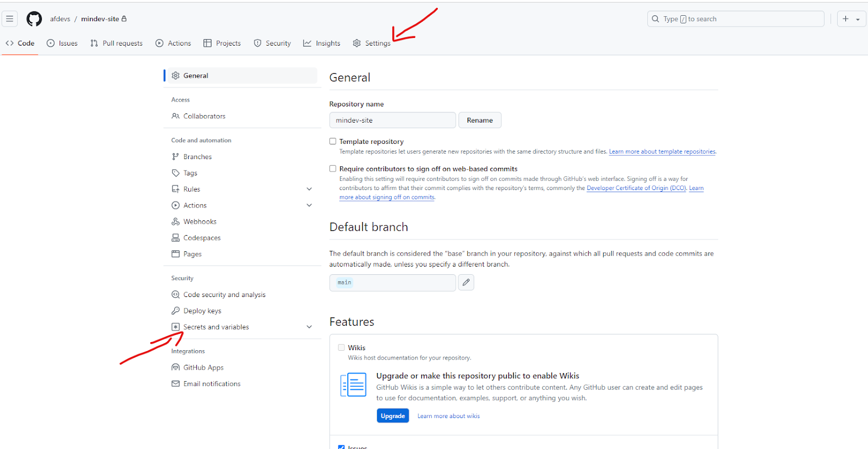Click the General gear icon in sidebar
This screenshot has width=868, height=449.
pos(175,75)
